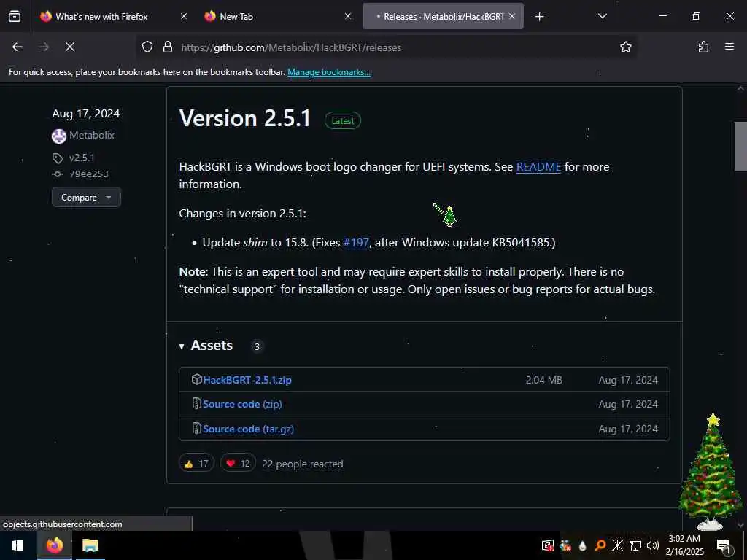The height and width of the screenshot is (560, 747).
Task: Open the shield tracking protection panel
Action: [x=147, y=47]
